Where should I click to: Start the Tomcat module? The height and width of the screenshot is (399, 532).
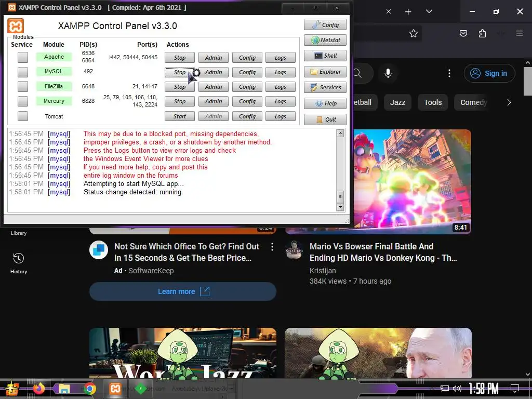point(179,116)
